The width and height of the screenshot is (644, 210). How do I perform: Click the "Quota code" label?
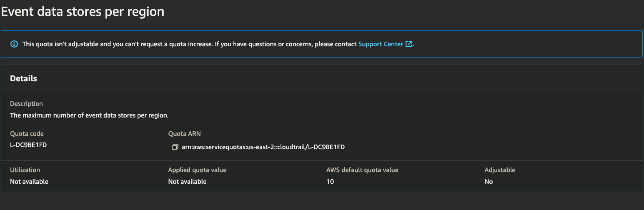point(27,134)
